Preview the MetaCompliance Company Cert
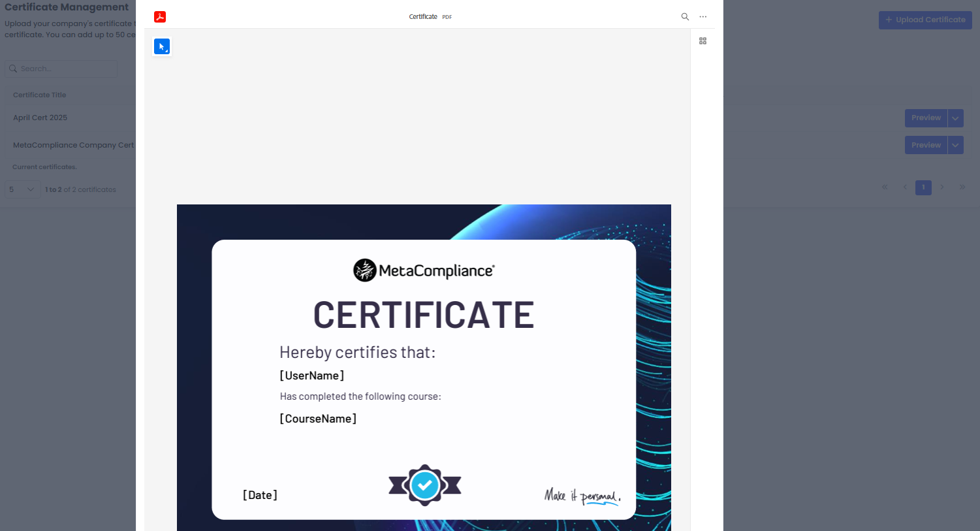Screen dimensions: 980x531 [926, 145]
